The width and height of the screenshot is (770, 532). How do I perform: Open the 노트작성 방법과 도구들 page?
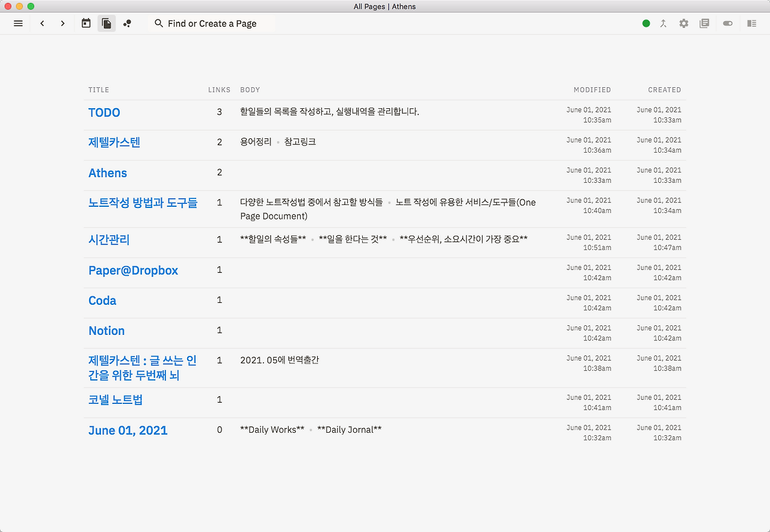click(143, 203)
